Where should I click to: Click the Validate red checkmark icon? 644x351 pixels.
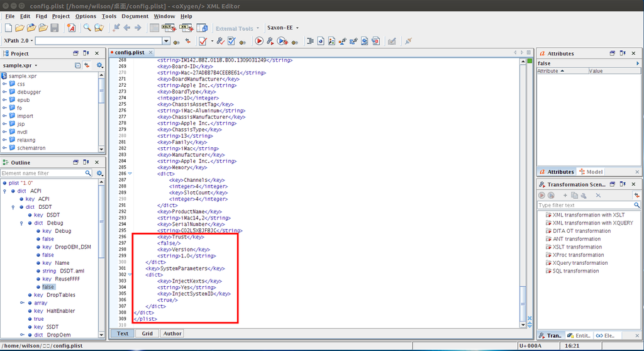coord(203,41)
